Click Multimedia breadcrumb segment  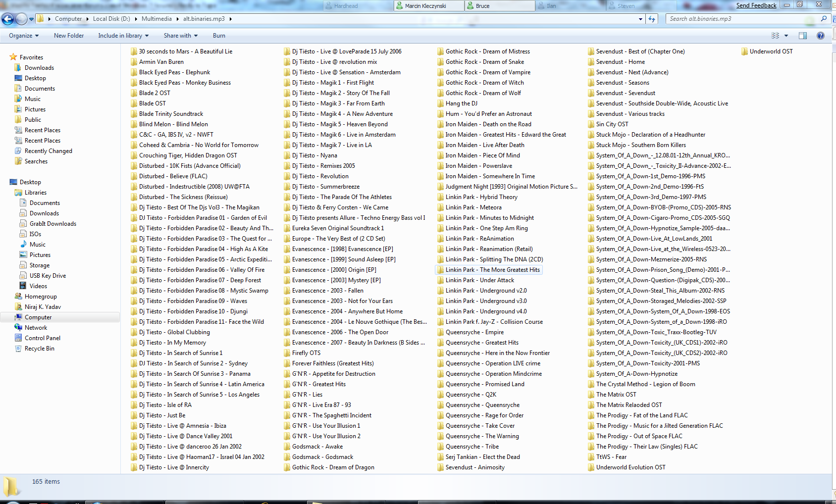[157, 19]
